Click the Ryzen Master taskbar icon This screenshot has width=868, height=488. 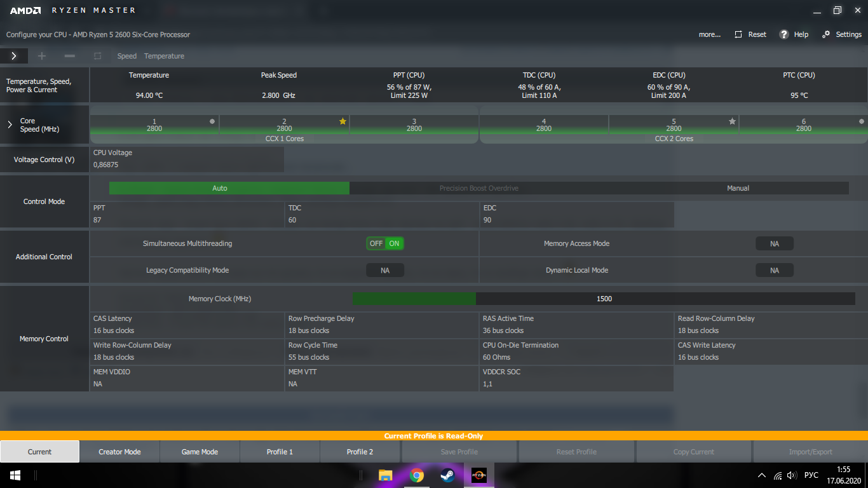coord(479,475)
